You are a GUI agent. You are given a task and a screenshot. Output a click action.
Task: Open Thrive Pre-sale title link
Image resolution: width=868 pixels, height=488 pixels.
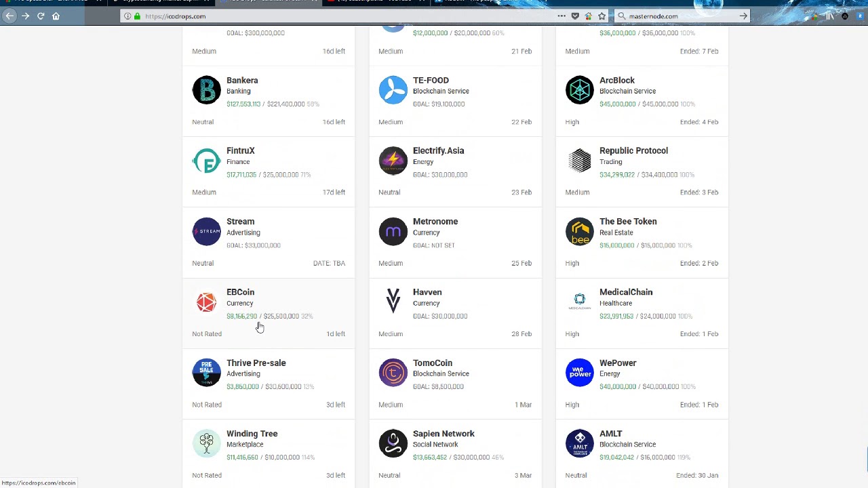(256, 363)
